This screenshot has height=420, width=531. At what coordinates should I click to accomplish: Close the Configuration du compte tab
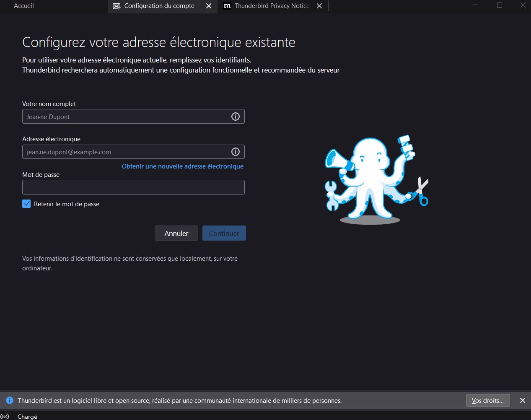[x=209, y=6]
